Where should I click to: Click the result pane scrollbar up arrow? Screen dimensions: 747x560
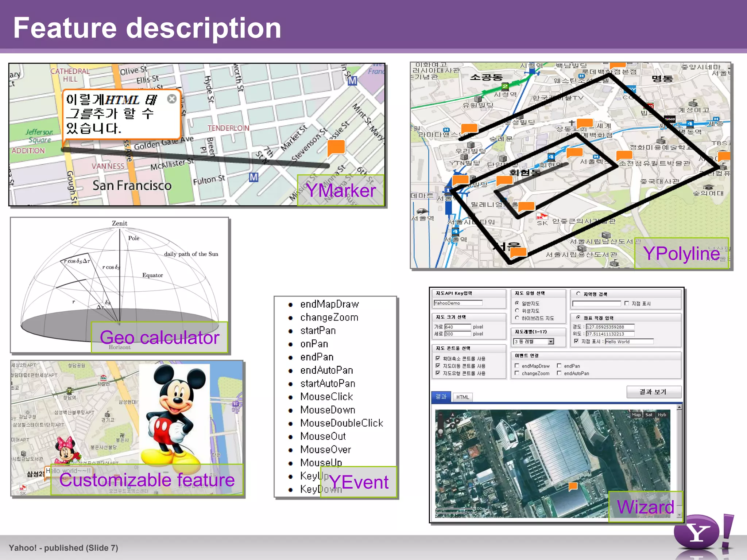pos(679,407)
